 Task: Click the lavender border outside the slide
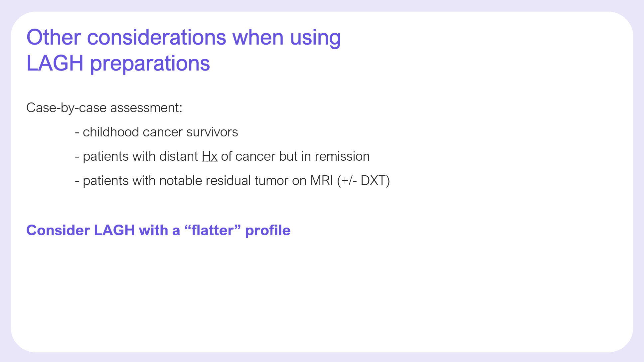[x=322, y=5]
